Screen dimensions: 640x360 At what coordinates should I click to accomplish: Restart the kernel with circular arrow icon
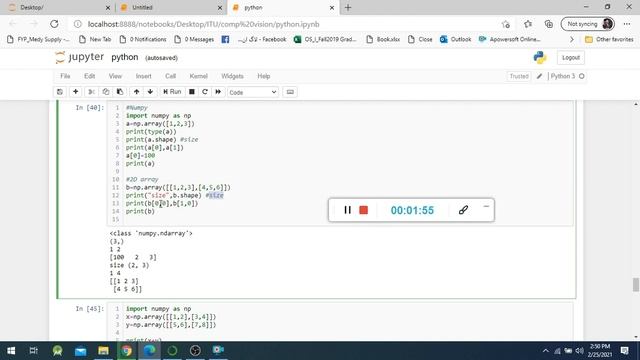tap(205, 92)
